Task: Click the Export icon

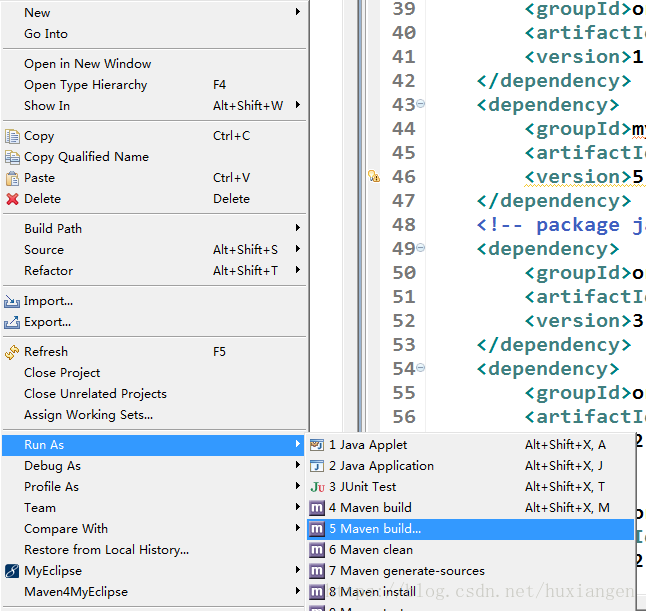Action: [12, 322]
